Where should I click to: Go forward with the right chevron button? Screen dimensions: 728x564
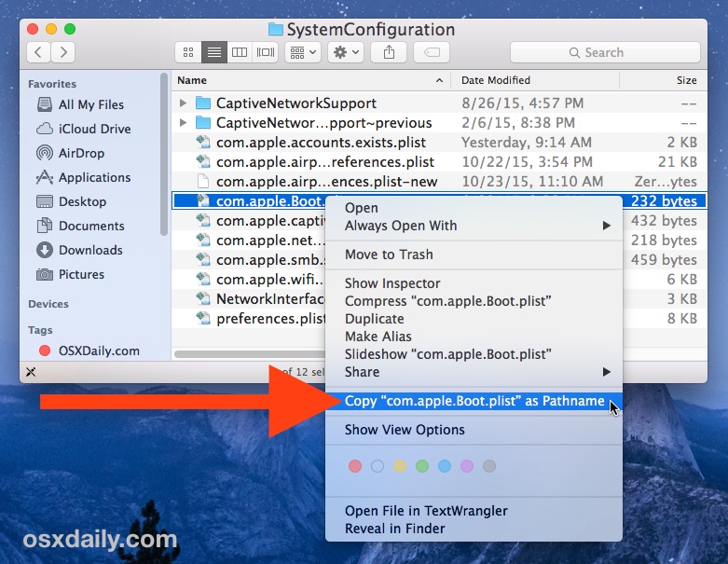click(63, 52)
